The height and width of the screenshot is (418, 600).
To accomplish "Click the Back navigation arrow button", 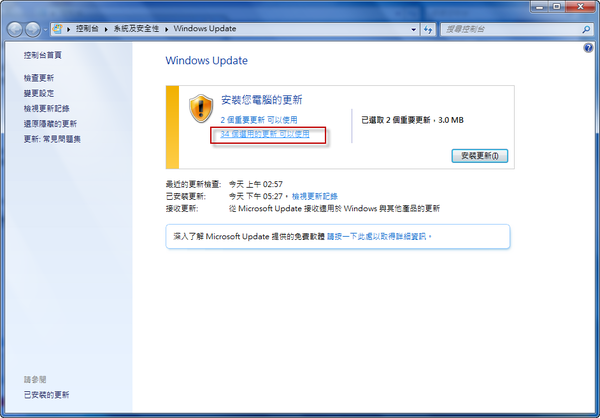I will point(15,29).
